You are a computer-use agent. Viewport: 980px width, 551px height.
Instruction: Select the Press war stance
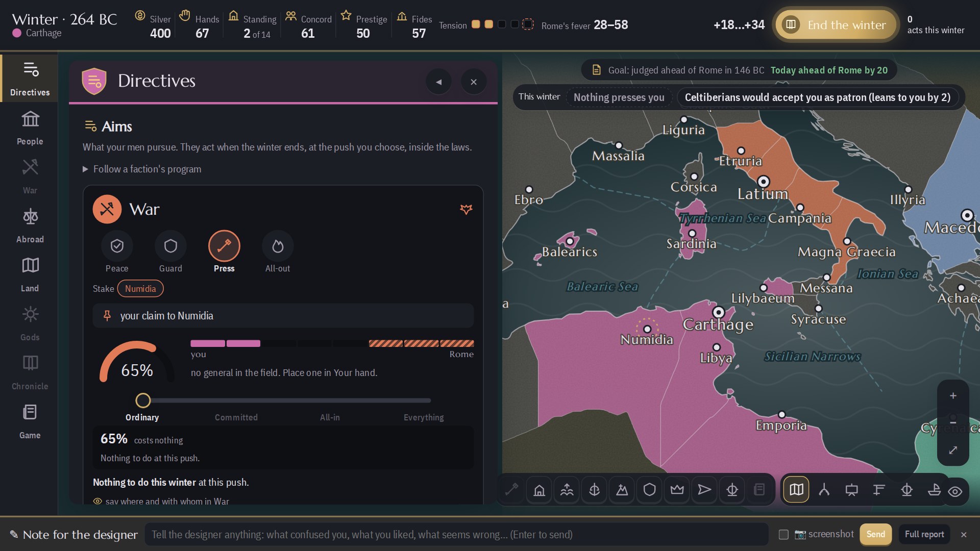click(x=224, y=252)
